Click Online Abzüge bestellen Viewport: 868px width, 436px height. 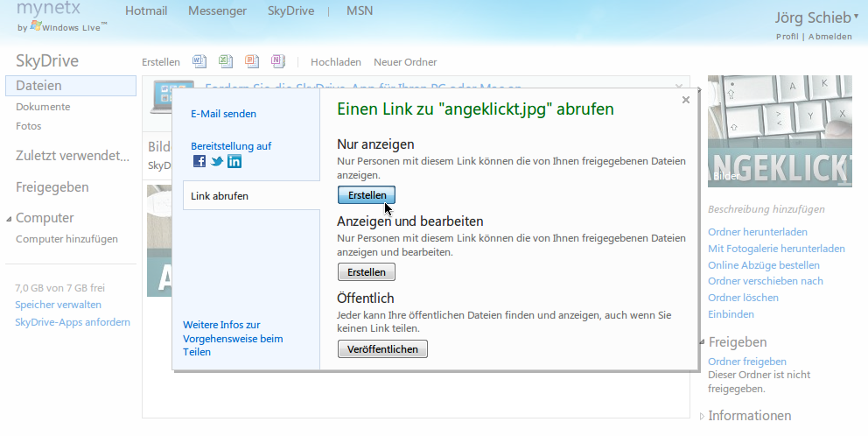(764, 265)
